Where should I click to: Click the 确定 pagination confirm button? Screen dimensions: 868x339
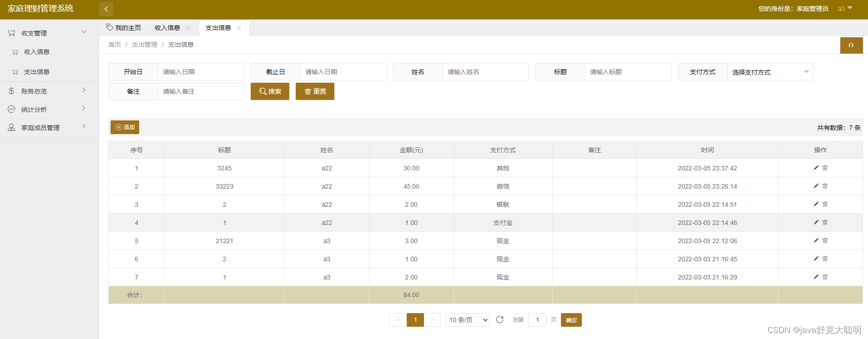pyautogui.click(x=571, y=320)
